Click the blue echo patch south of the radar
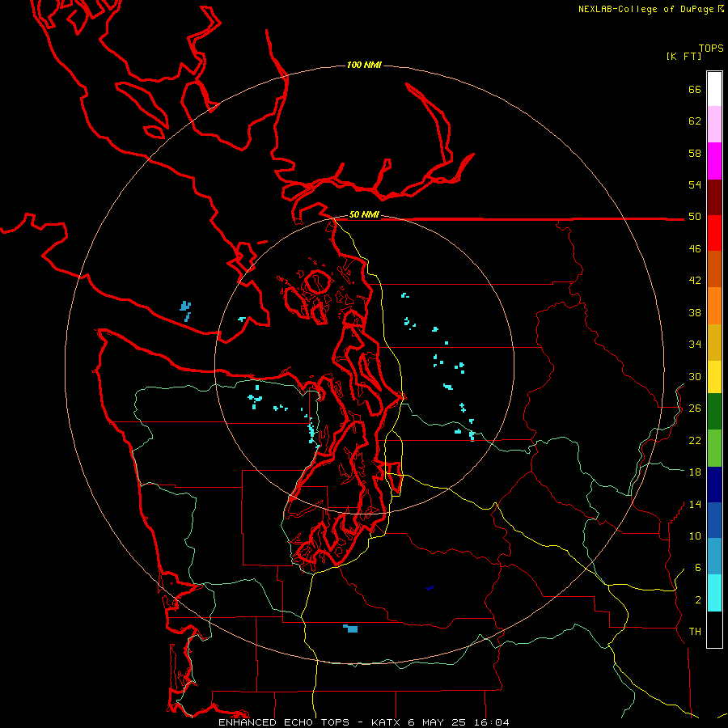This screenshot has height=728, width=728. click(351, 629)
